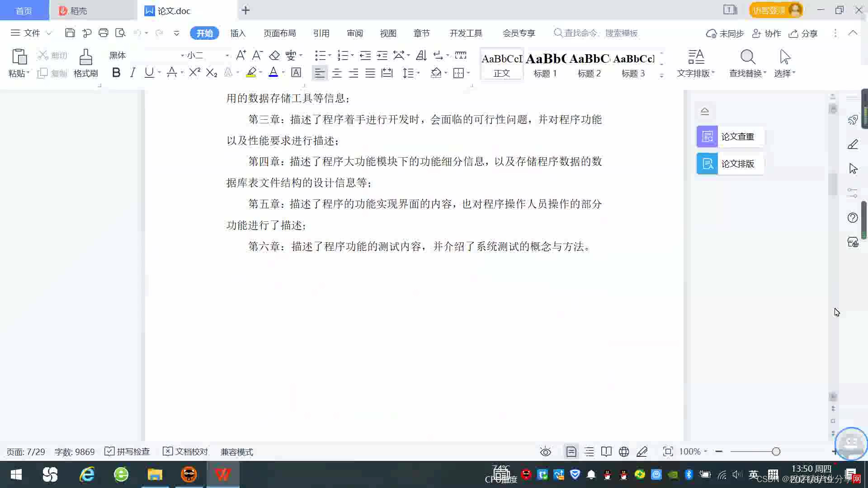Open the 插入 (Insert) ribbon tab
868x488 pixels.
(x=238, y=33)
